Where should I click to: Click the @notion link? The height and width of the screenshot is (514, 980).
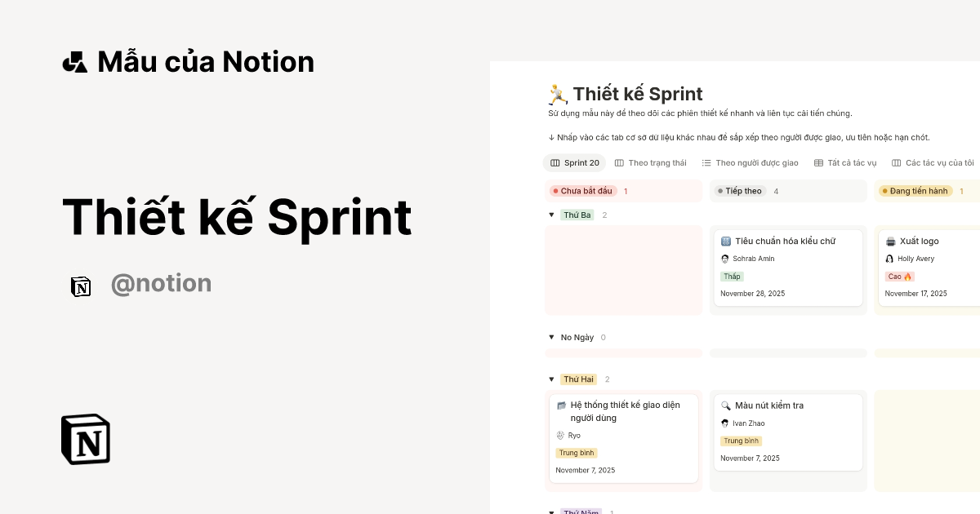point(161,283)
